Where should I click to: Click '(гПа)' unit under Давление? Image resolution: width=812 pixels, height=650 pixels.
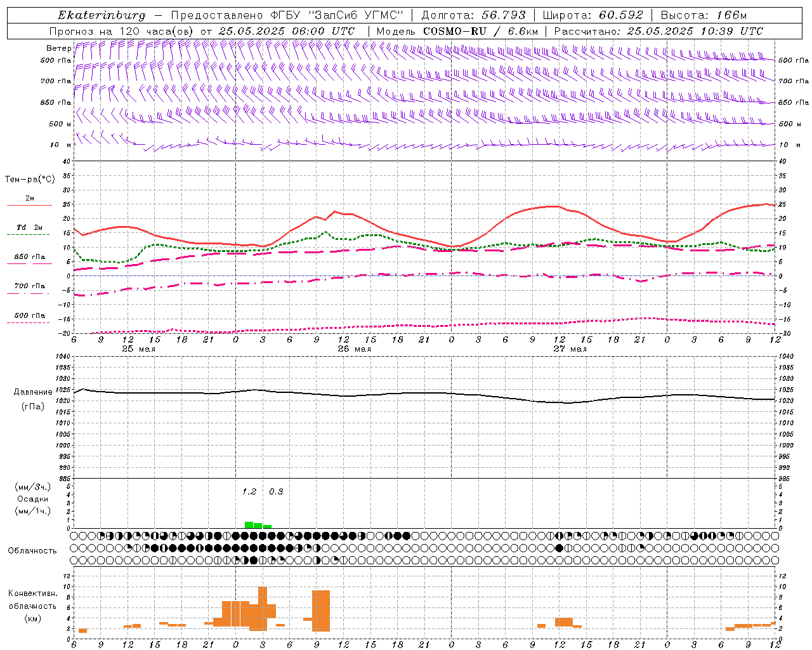coord(32,407)
